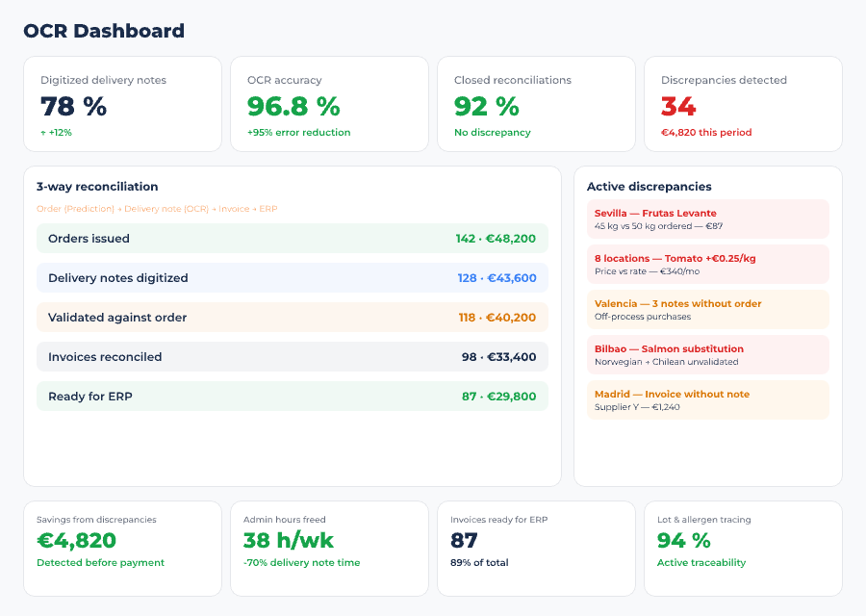
Task: Open the Madrid invoice without note alert
Action: click(x=707, y=399)
